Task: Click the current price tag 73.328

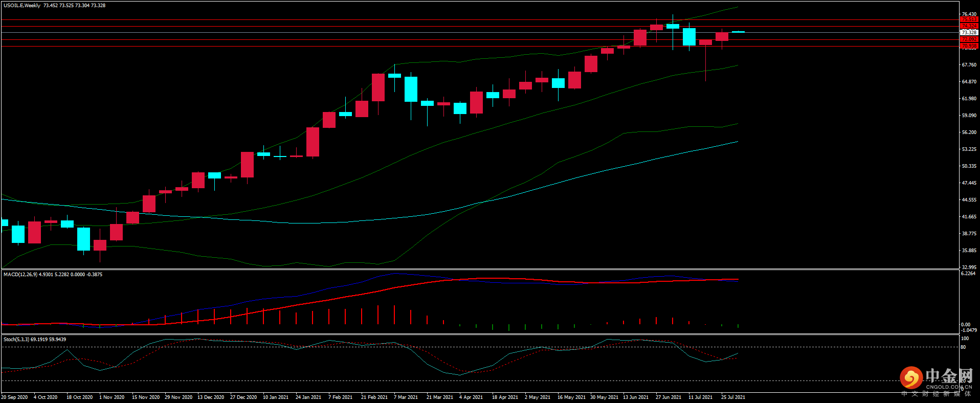Action: (969, 32)
